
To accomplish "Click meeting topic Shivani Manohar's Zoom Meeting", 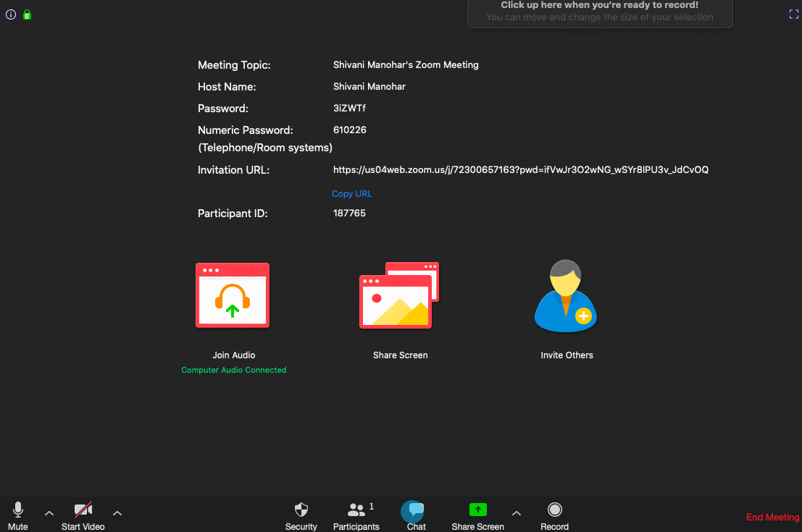I will point(406,65).
